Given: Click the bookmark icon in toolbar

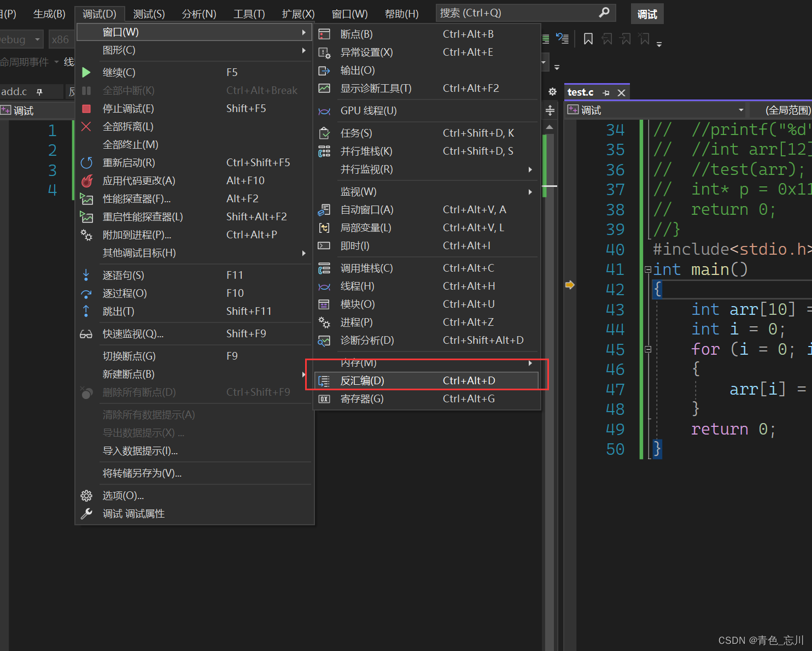Looking at the screenshot, I should [x=588, y=39].
